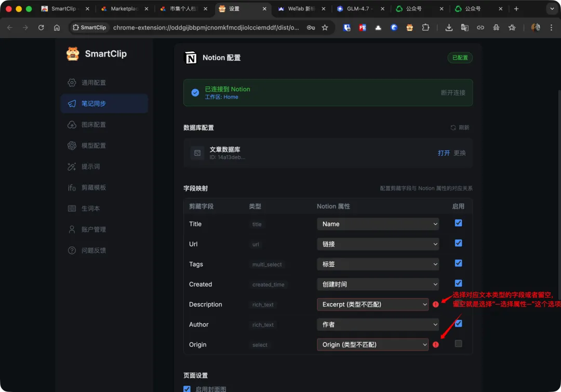The height and width of the screenshot is (392, 561).
Task: Open the tab search chevron
Action: (x=552, y=9)
